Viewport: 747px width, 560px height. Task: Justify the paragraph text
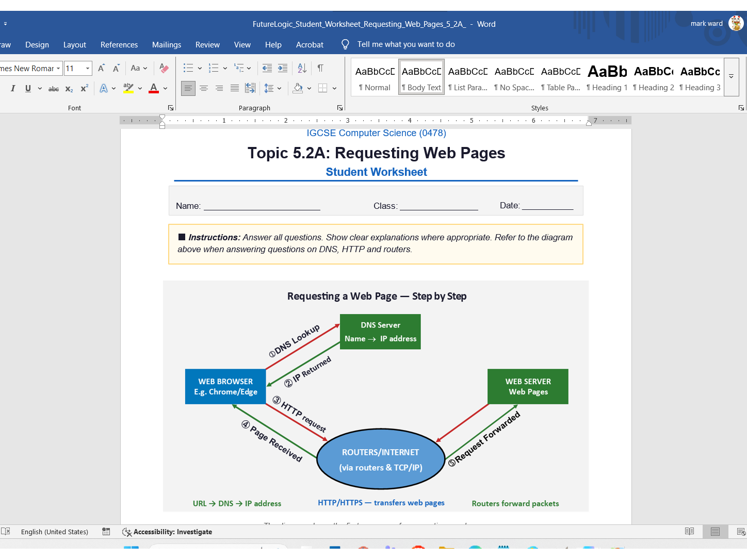235,88
